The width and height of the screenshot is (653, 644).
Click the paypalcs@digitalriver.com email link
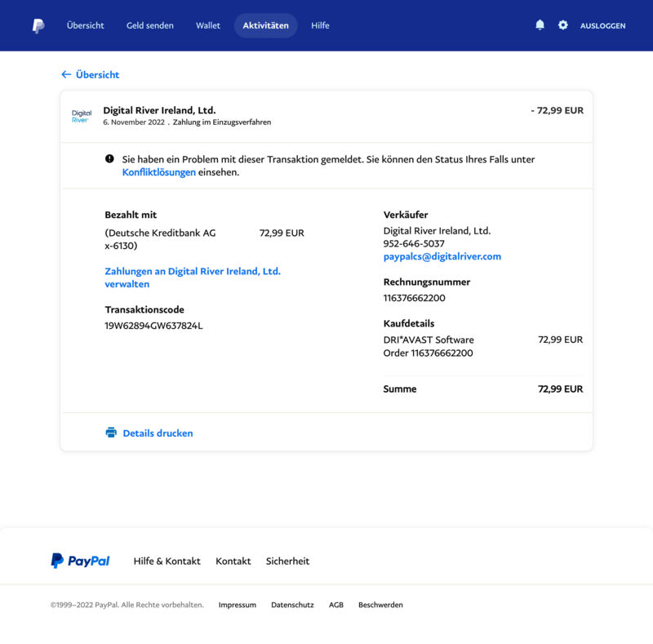pyautogui.click(x=442, y=256)
